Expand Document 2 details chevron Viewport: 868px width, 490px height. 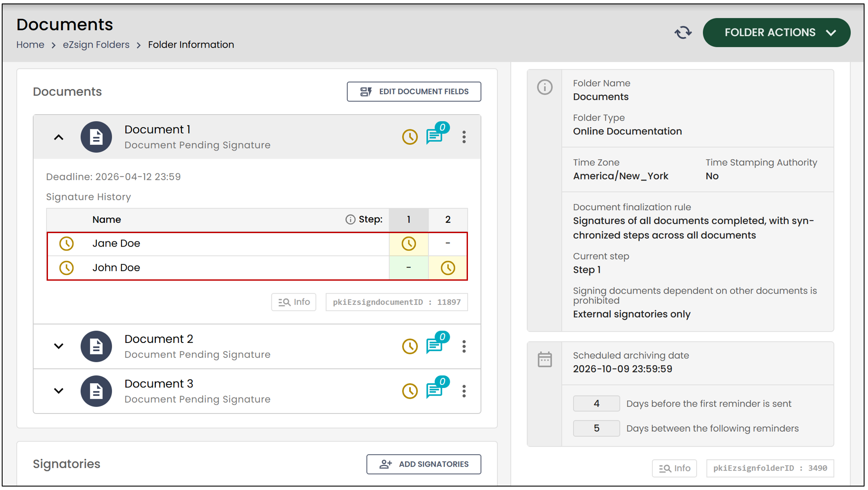click(59, 346)
